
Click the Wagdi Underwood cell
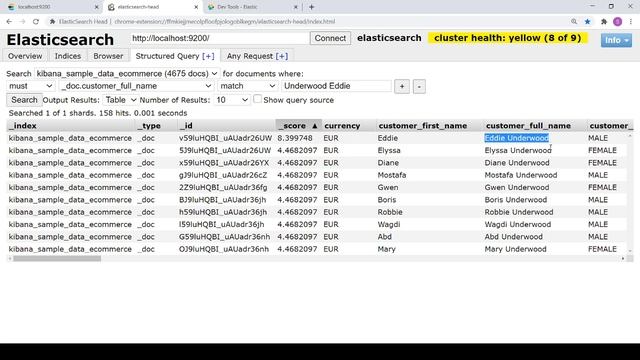pos(518,224)
